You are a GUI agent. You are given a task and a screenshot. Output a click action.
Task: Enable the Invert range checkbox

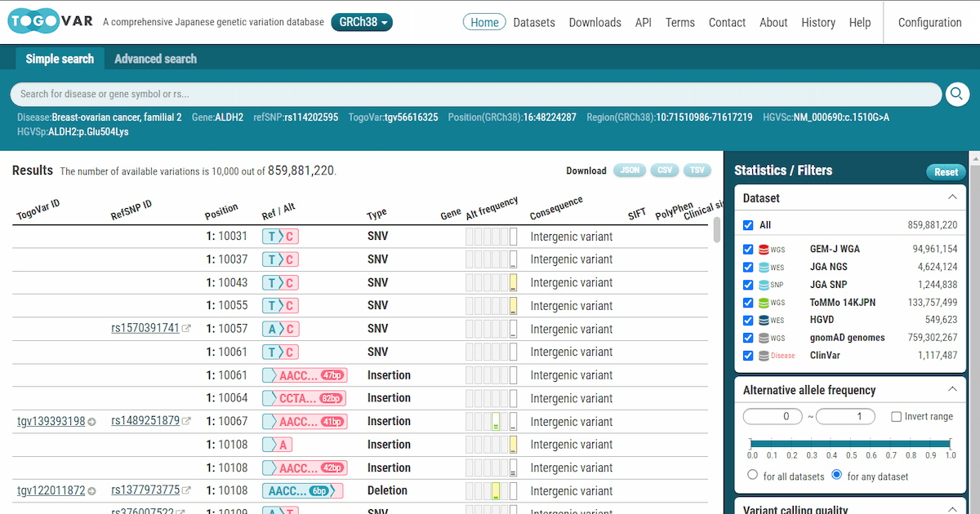tap(897, 417)
